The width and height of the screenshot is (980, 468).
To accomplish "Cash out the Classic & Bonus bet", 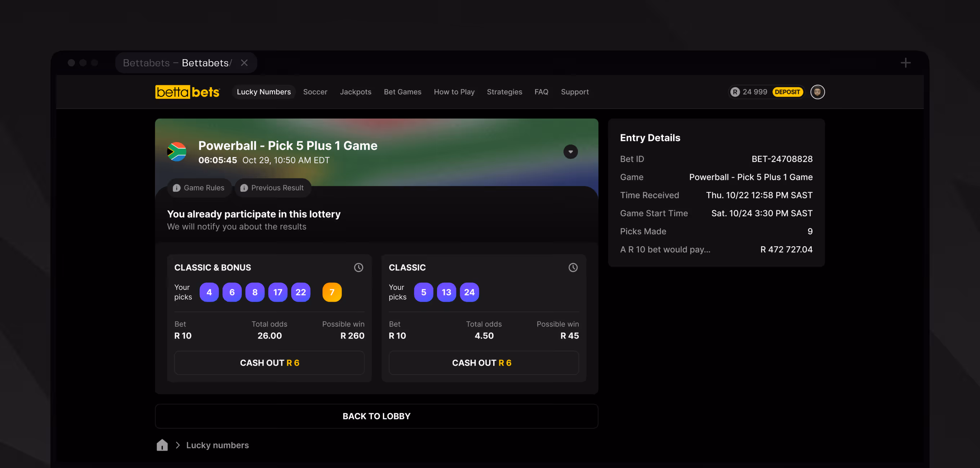I will tap(269, 362).
